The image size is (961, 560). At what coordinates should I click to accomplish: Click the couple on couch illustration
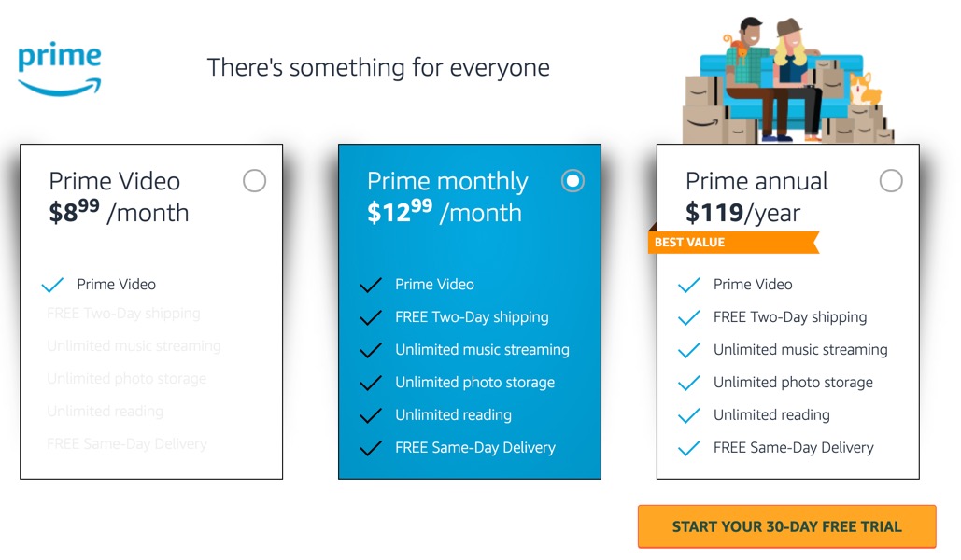click(789, 79)
